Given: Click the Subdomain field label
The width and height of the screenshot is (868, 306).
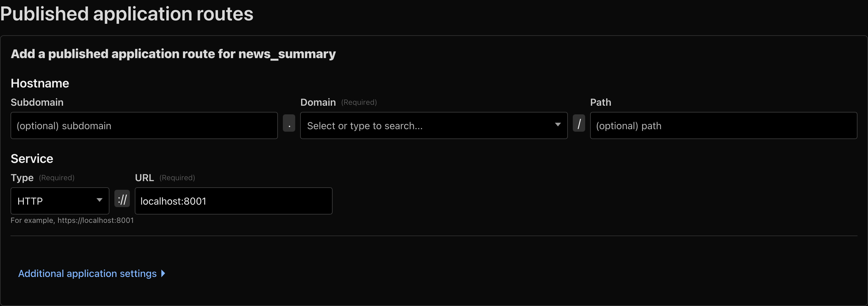Looking at the screenshot, I should tap(37, 102).
